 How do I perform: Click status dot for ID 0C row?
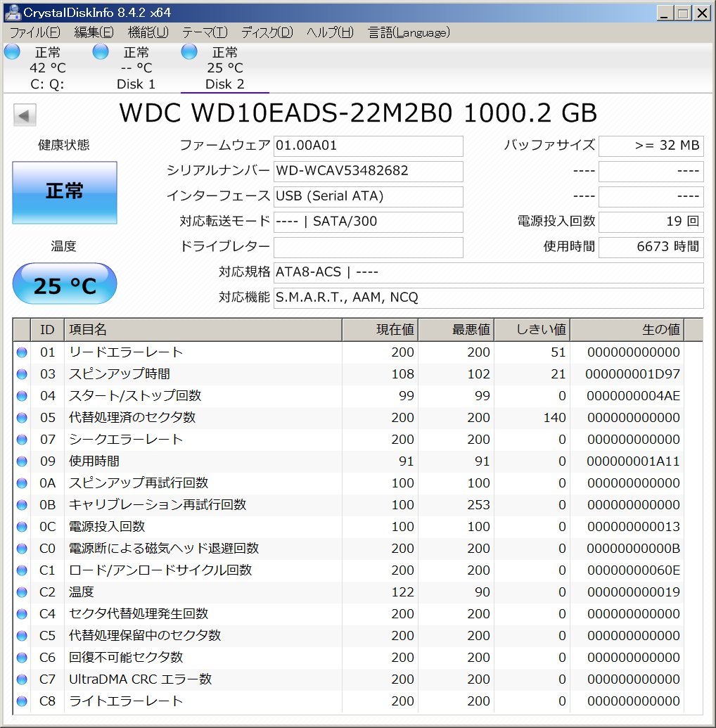(x=22, y=527)
